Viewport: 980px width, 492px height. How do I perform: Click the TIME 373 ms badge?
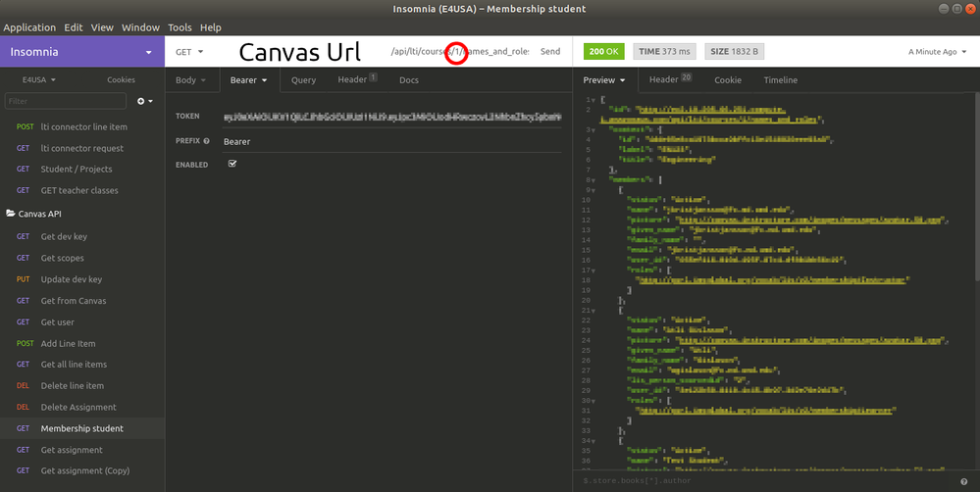click(x=664, y=51)
